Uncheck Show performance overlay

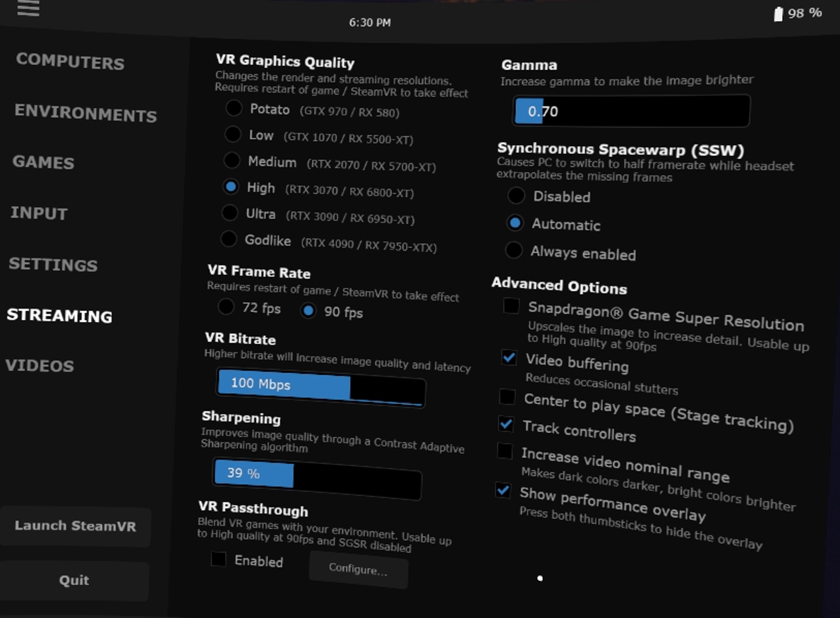pyautogui.click(x=503, y=490)
